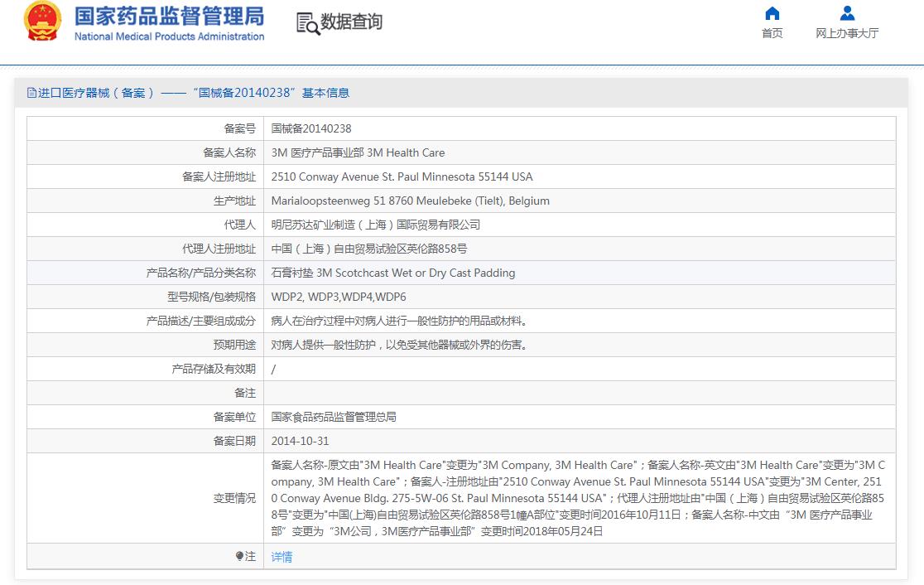Click the national emblem logo
Image resolution: width=924 pixels, height=585 pixels.
click(x=42, y=22)
